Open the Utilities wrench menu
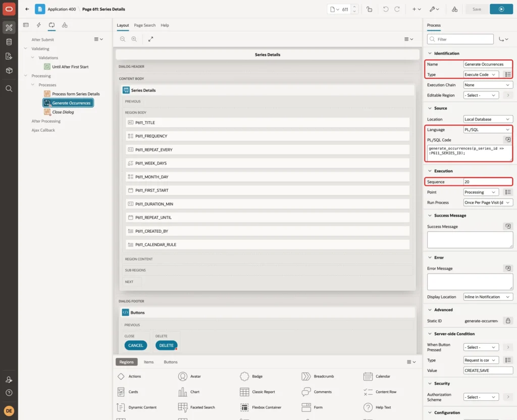This screenshot has height=420, width=517. point(434,9)
